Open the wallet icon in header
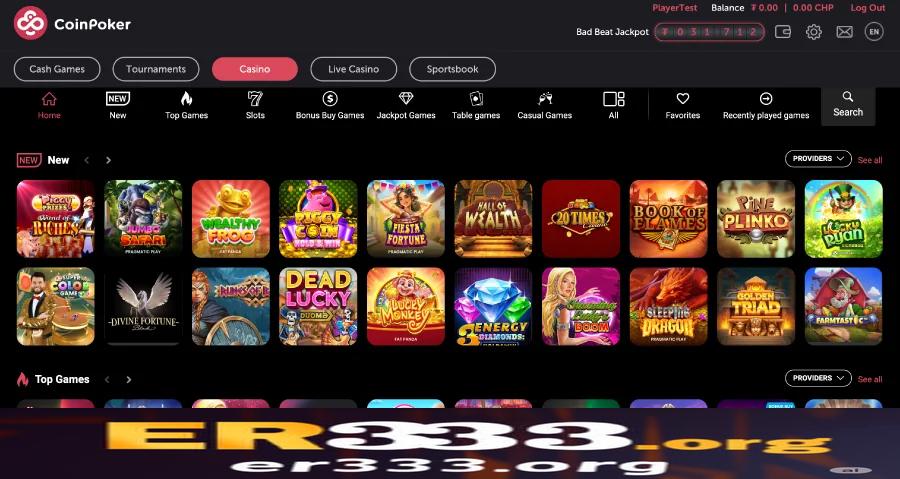900x479 pixels. [x=783, y=32]
